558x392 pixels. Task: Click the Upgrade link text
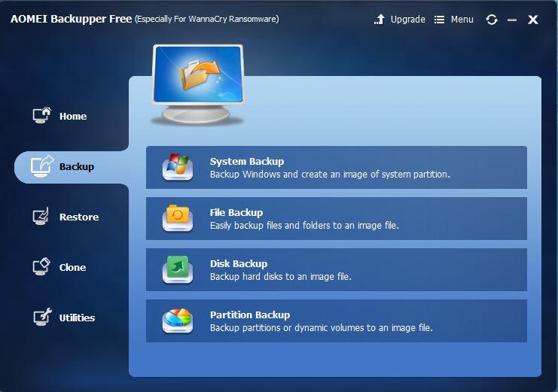[x=408, y=20]
